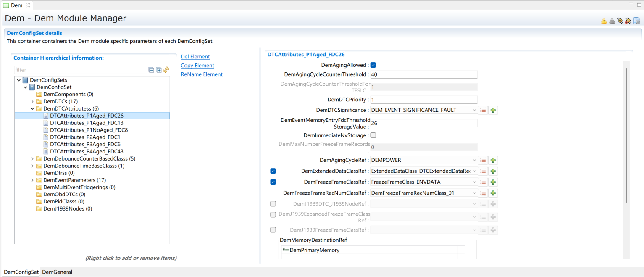Open the DemDTCSignificance dropdown

[474, 110]
